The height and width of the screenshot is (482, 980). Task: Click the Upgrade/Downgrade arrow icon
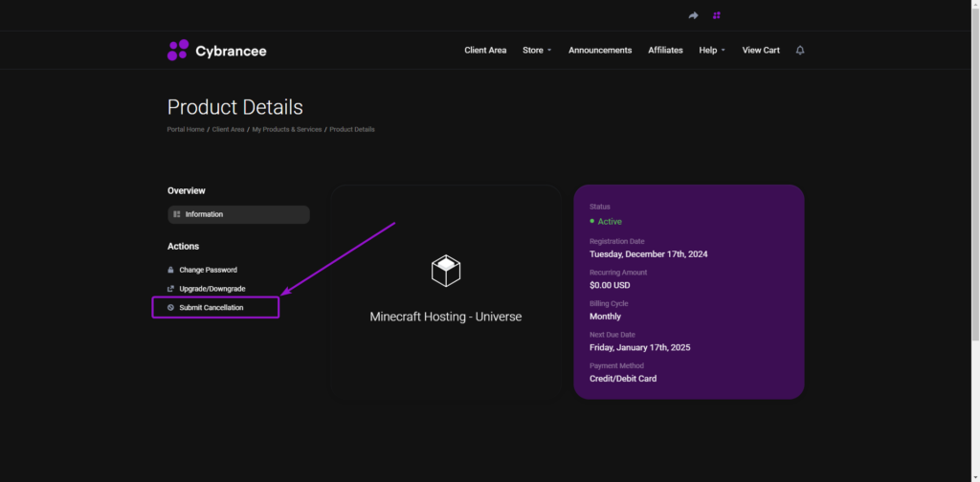click(x=170, y=289)
